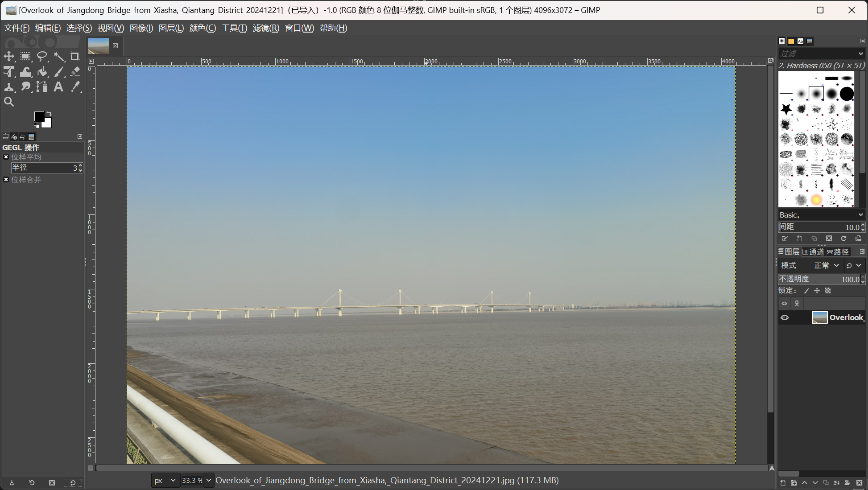This screenshot has height=490, width=868.
Task: Select the Fuzzy Select magic wand tool
Action: click(58, 57)
